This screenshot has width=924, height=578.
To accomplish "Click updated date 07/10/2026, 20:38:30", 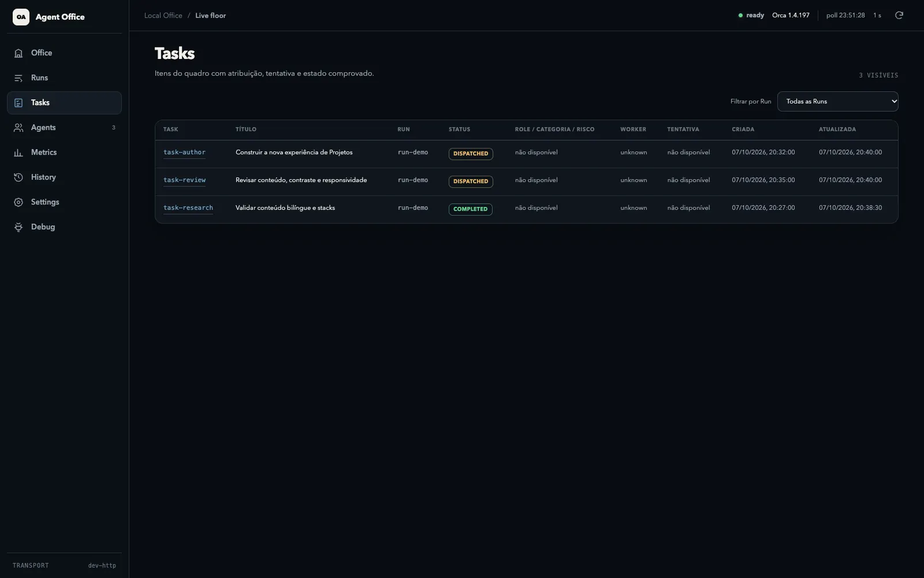I will coord(850,208).
